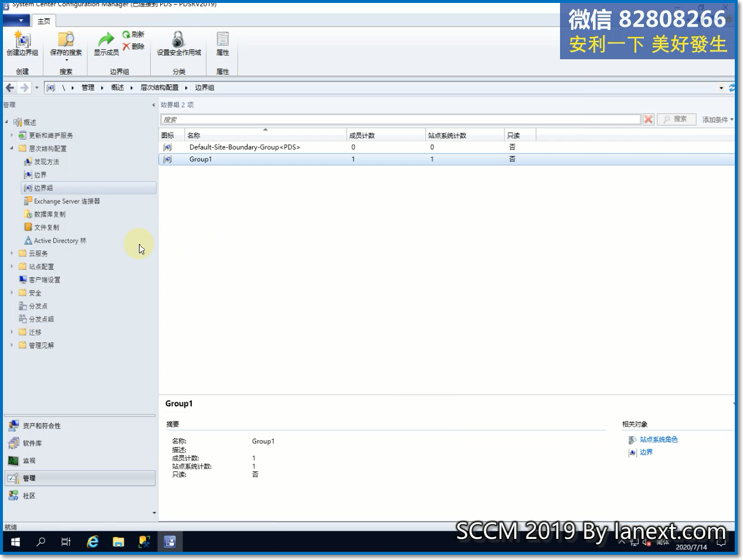The height and width of the screenshot is (560, 743).
Task: Select the Group1 boundary group row
Action: point(446,159)
